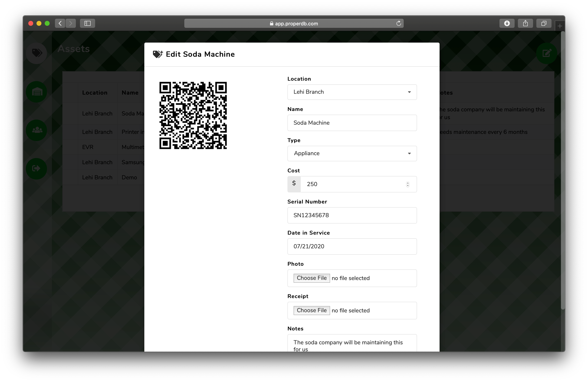Open the Locations garage icon in the sidebar
The image size is (588, 382).
pos(36,92)
